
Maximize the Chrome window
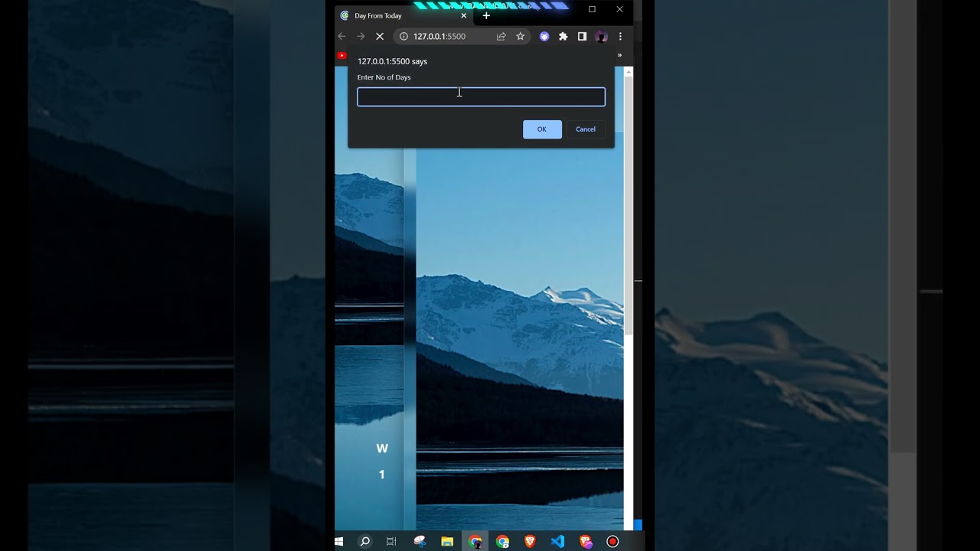pyautogui.click(x=592, y=9)
